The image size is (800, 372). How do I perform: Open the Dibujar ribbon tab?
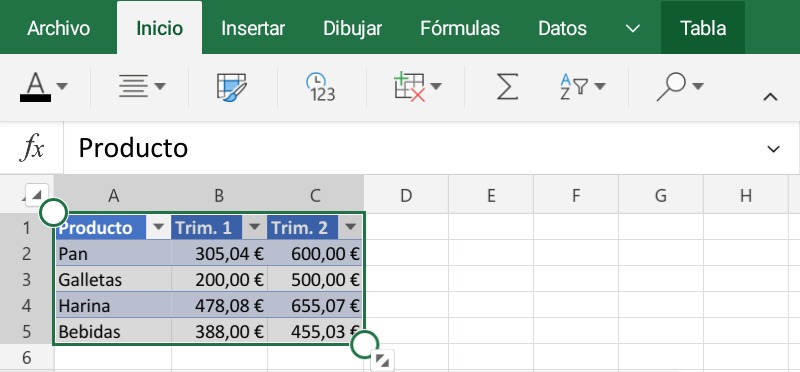(353, 29)
